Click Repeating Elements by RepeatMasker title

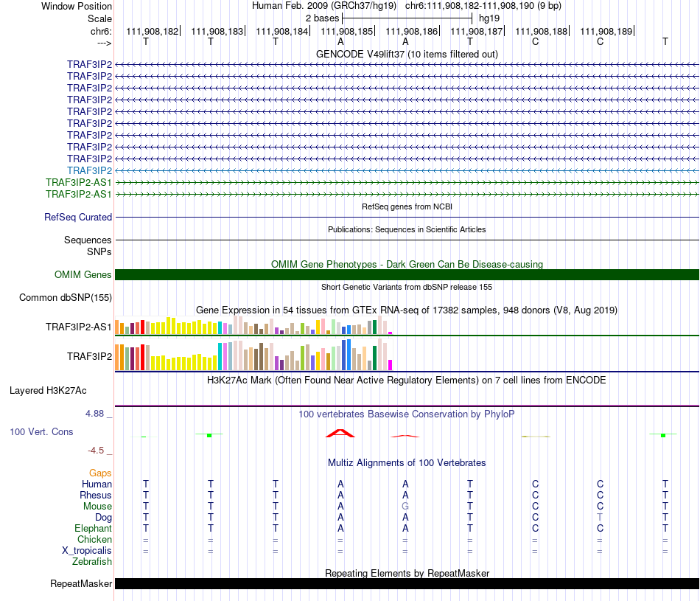(407, 573)
